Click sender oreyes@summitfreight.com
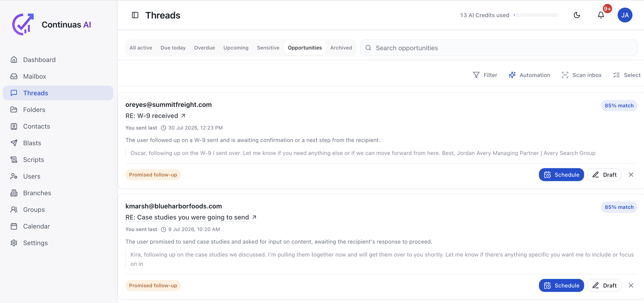644x303 pixels. coord(168,105)
